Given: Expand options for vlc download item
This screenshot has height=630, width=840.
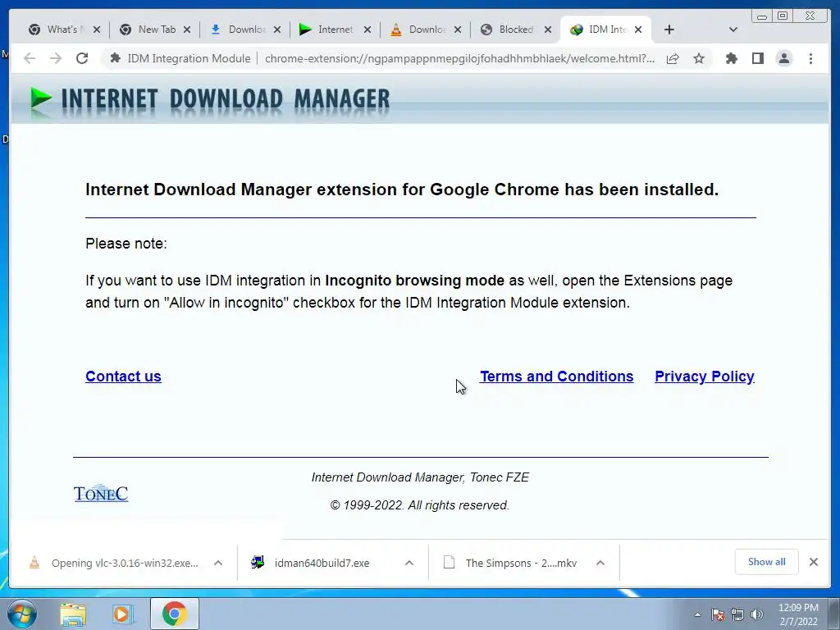Looking at the screenshot, I should 218,563.
